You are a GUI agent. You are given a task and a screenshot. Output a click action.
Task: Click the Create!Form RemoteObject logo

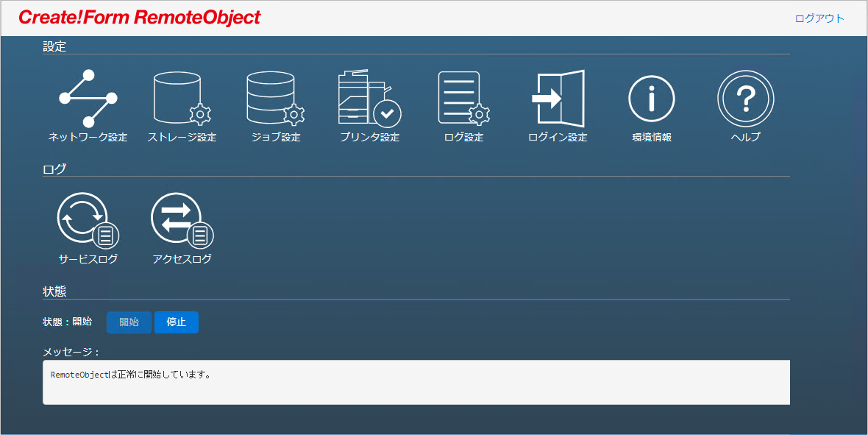coord(139,18)
